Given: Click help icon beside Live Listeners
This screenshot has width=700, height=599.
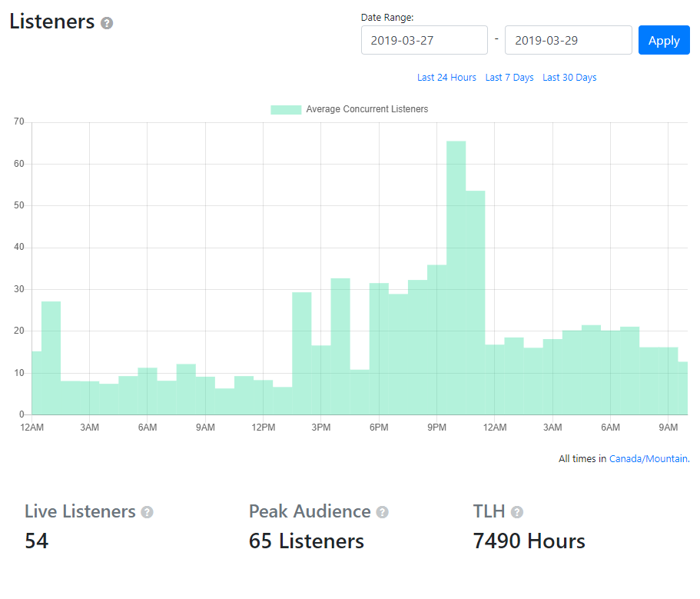Looking at the screenshot, I should [147, 512].
